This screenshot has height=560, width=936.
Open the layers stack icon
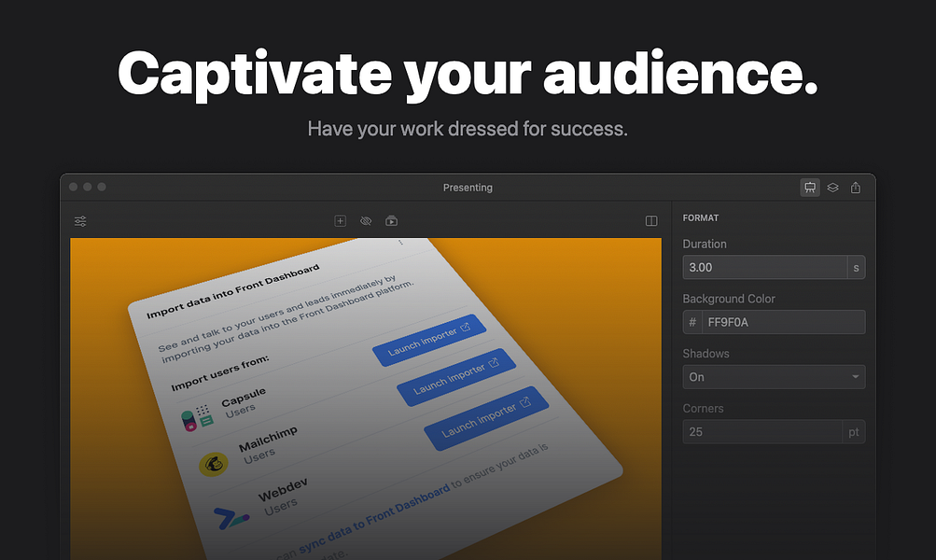(x=832, y=188)
